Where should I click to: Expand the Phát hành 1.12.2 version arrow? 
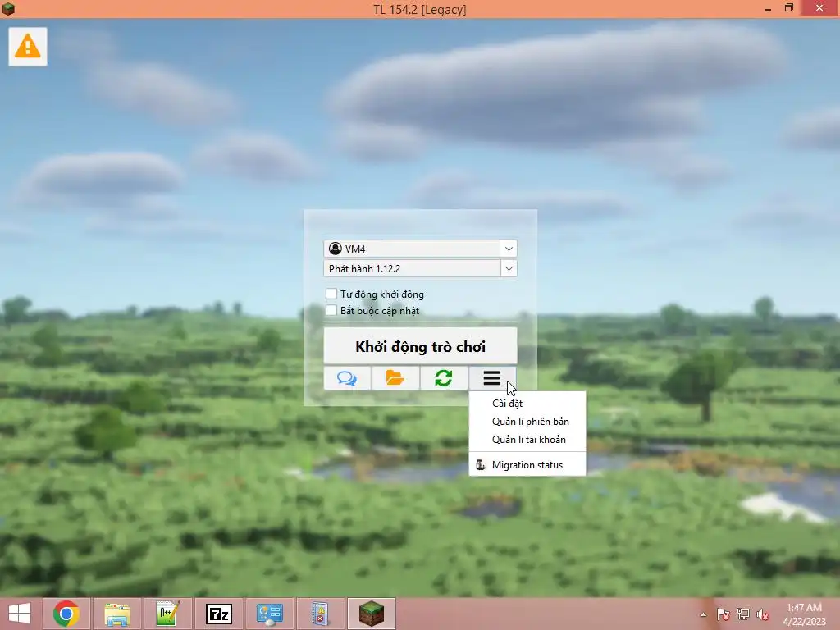point(509,268)
